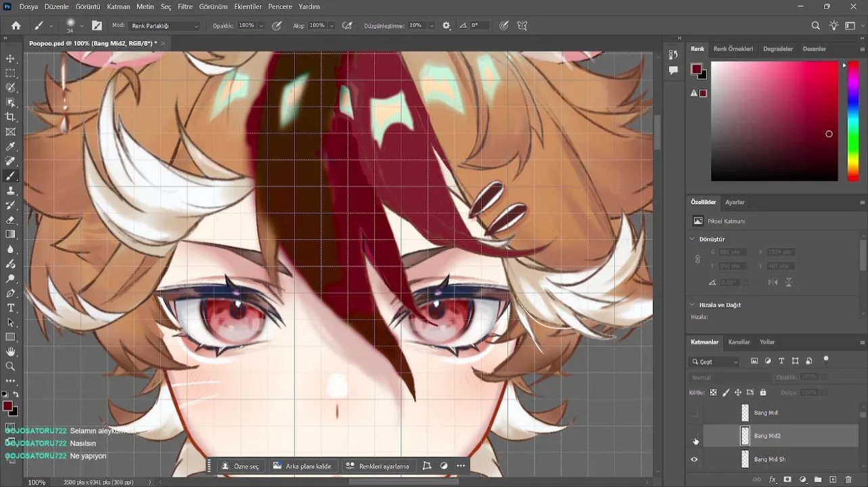Screen dimensions: 868x487
Task: Toggle lock transparent pixels
Action: click(713, 392)
